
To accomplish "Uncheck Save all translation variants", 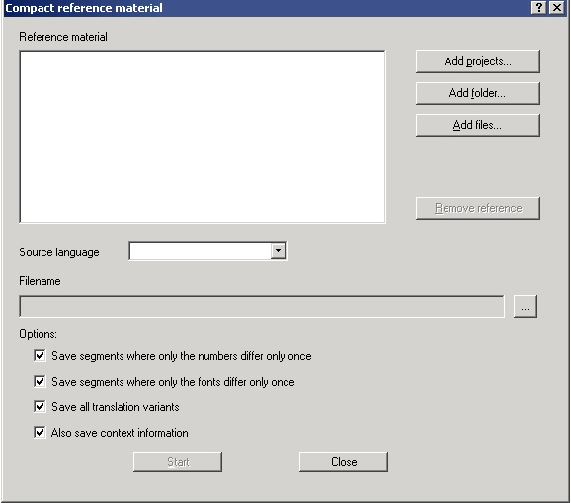I will (x=40, y=406).
